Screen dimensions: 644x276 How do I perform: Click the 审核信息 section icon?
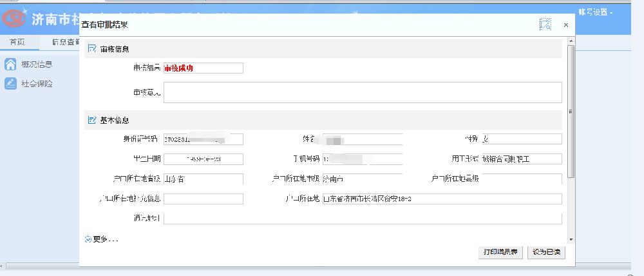point(92,48)
